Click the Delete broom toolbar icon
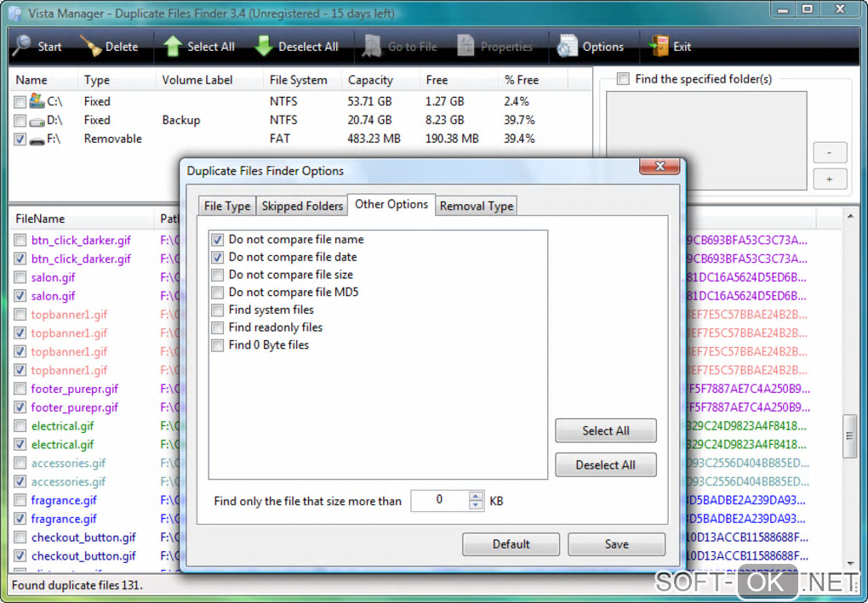Viewport: 868px width, 603px height. click(x=91, y=46)
